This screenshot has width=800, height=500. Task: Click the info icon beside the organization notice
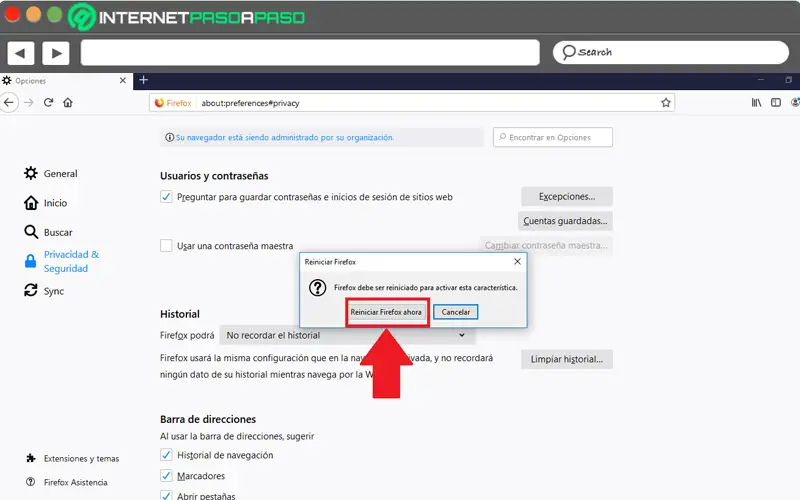pyautogui.click(x=169, y=137)
